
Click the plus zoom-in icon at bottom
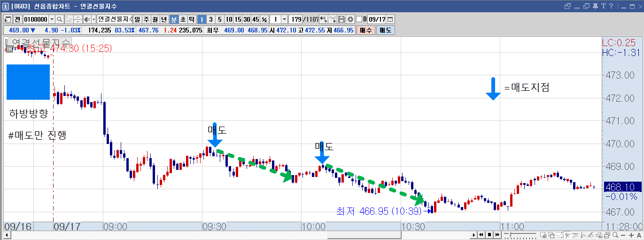631,235
